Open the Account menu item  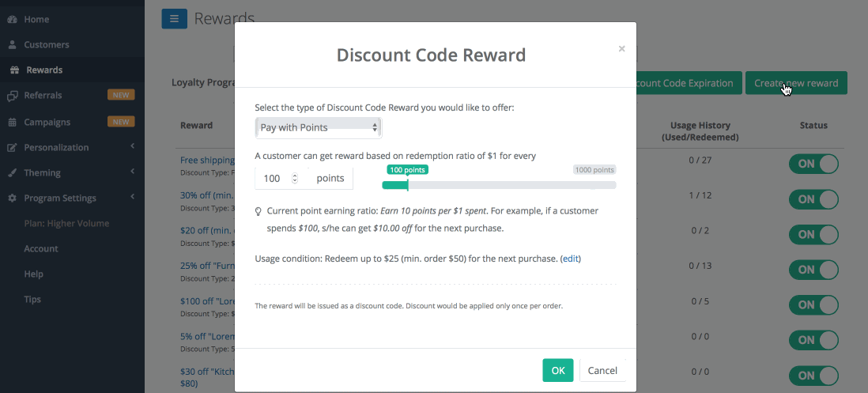point(41,249)
